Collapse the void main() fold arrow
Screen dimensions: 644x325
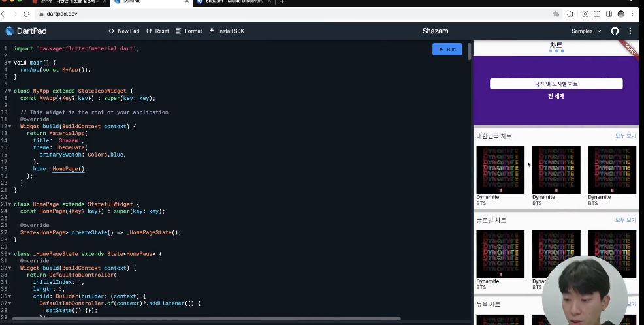pyautogui.click(x=10, y=63)
